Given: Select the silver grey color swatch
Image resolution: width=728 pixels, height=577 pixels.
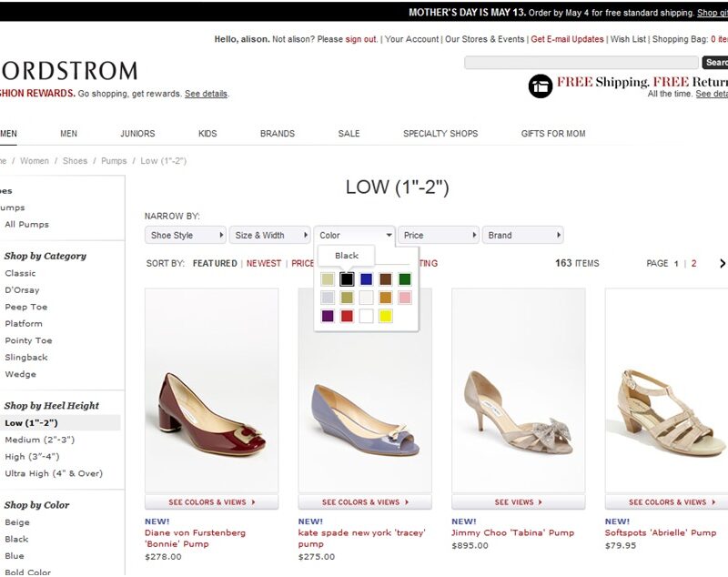Looking at the screenshot, I should [328, 298].
